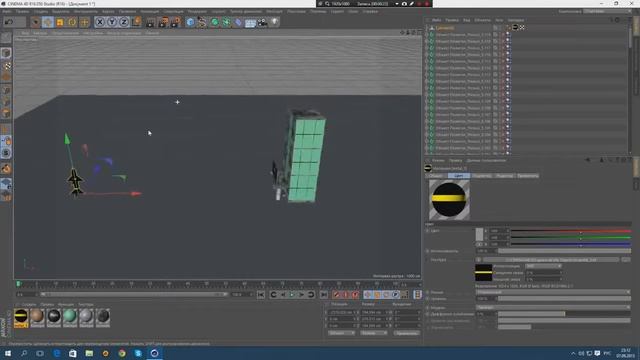Click the browse button right of texture
The image size is (640, 360).
(626, 260)
